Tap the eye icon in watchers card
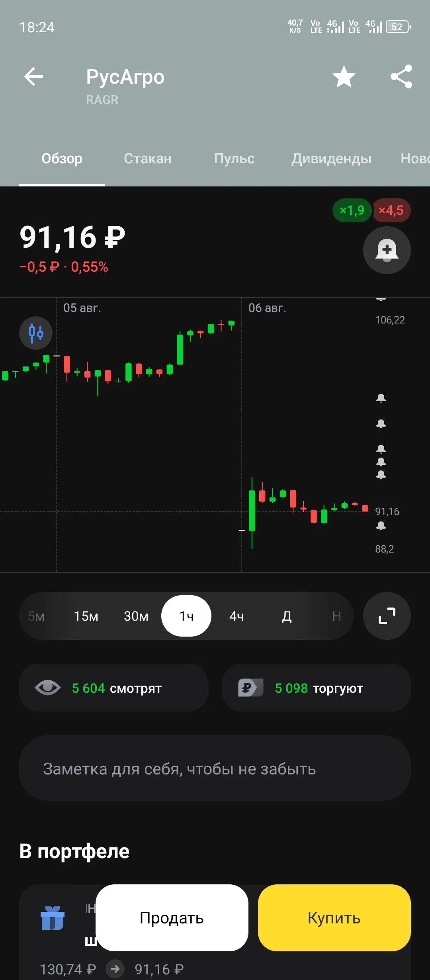The image size is (430, 980). 48,688
